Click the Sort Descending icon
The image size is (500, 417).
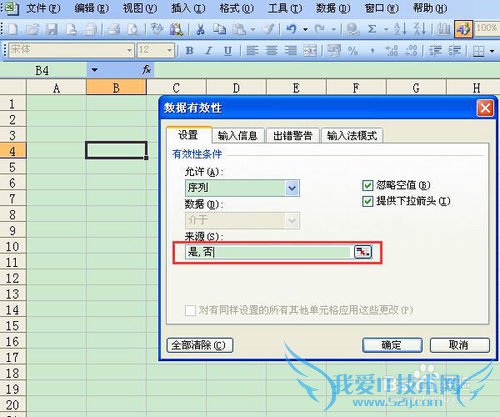(x=420, y=30)
